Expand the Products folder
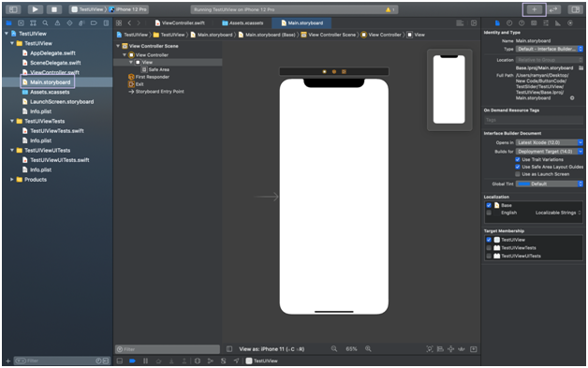Image resolution: width=588 pixels, height=368 pixels. (x=12, y=179)
